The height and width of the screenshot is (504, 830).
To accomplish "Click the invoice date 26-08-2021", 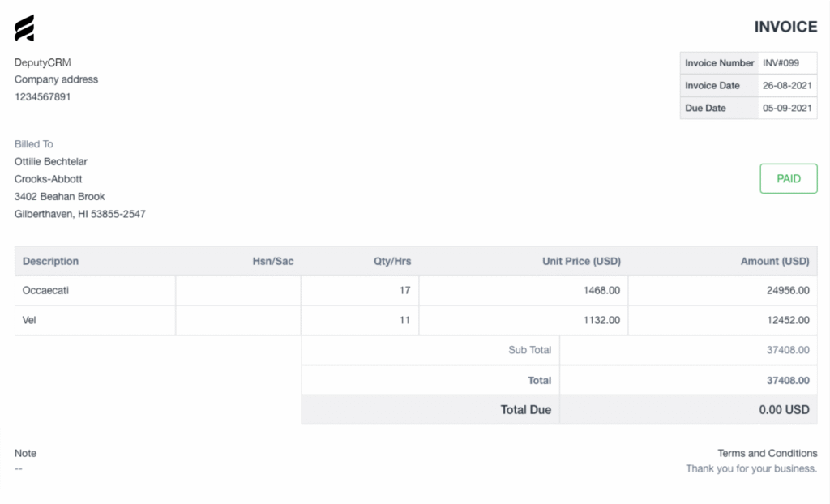I will [787, 86].
